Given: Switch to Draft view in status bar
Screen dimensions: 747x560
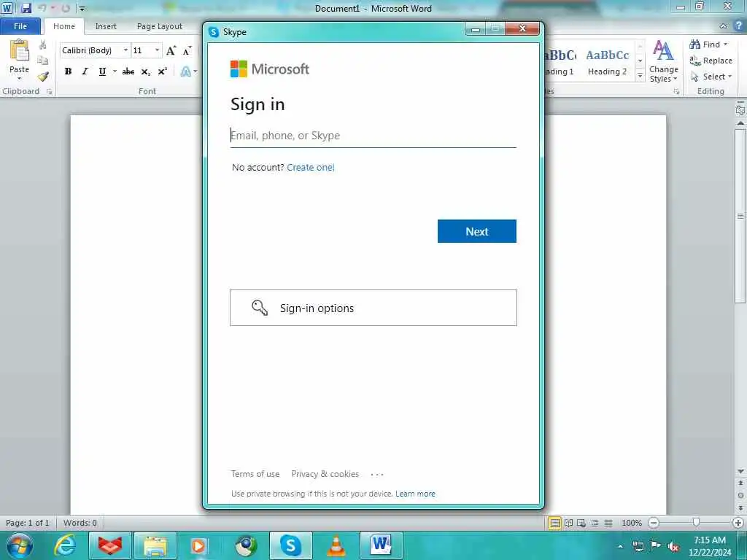Looking at the screenshot, I should 608,523.
